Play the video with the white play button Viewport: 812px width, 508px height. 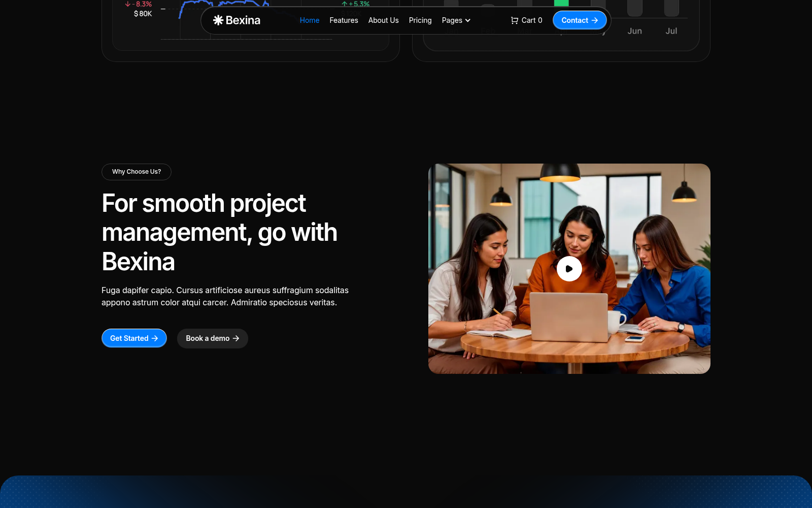click(x=569, y=269)
